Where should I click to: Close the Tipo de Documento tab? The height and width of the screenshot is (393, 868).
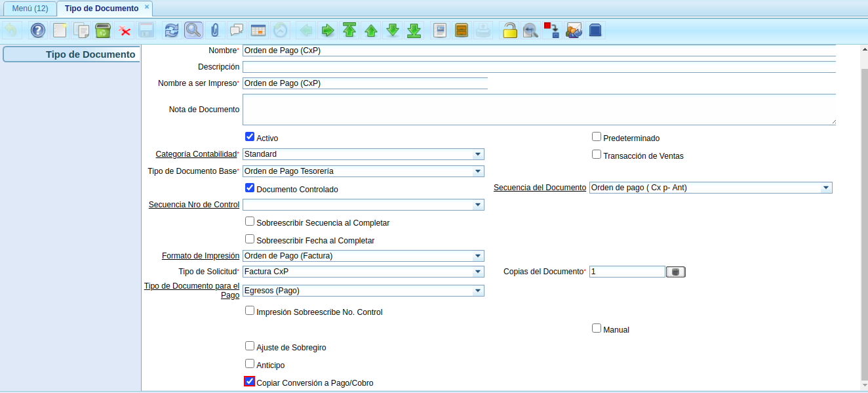tap(147, 7)
